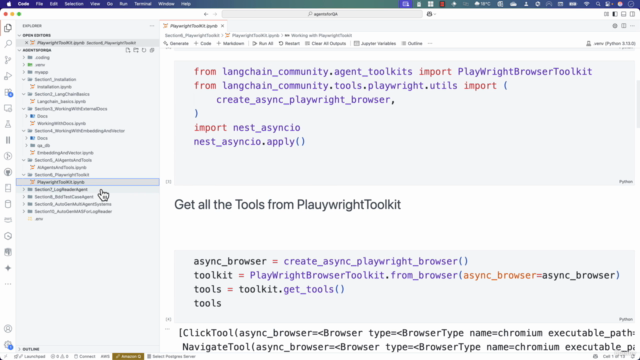Open the Run menu in menu bar
640x360 pixels.
point(123,4)
